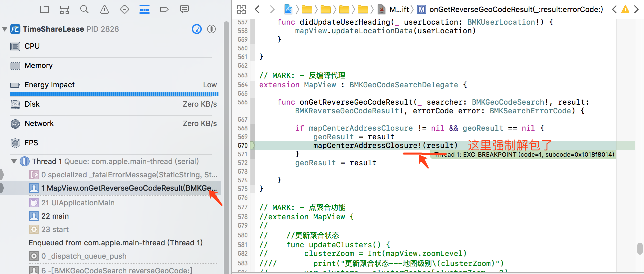
Task: Jump to previous issue arrow
Action: click(614, 9)
